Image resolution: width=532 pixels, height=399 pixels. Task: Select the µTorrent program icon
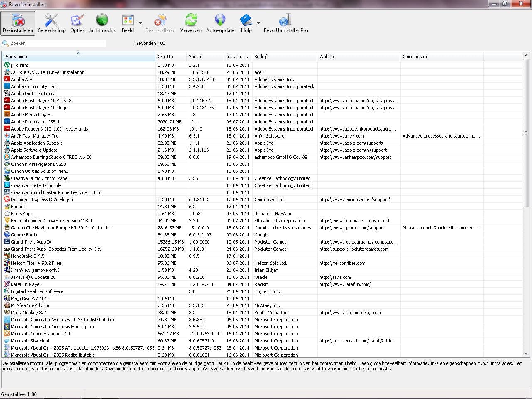pos(7,65)
